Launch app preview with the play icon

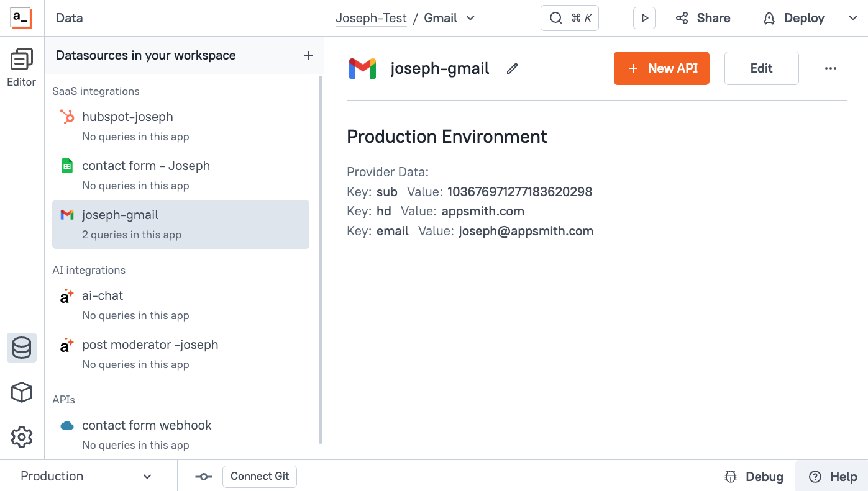pyautogui.click(x=644, y=18)
